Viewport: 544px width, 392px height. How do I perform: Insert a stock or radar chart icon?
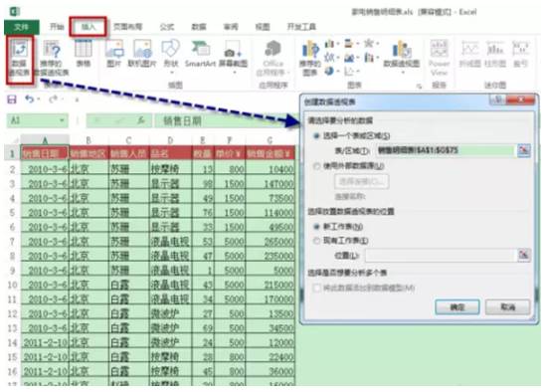(x=368, y=44)
